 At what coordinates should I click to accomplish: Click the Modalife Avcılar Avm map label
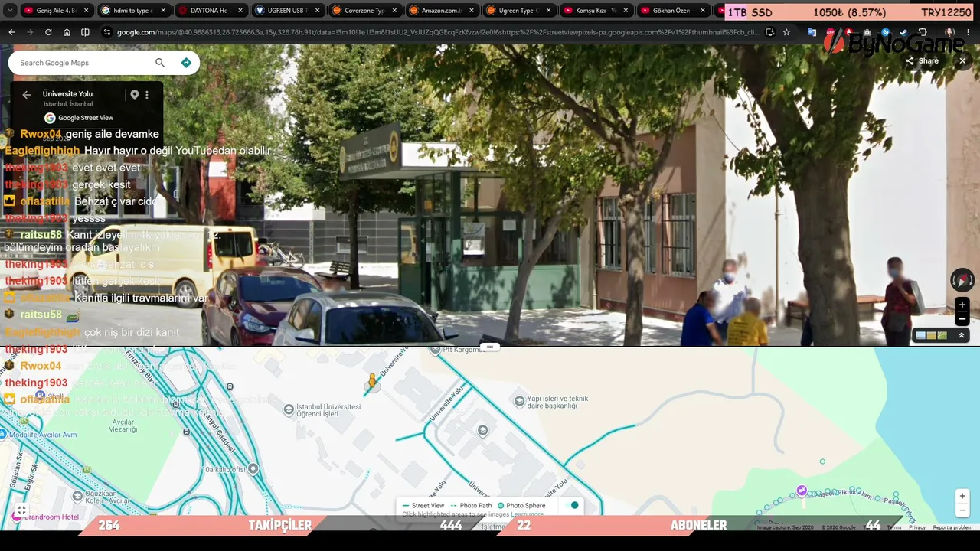point(43,435)
